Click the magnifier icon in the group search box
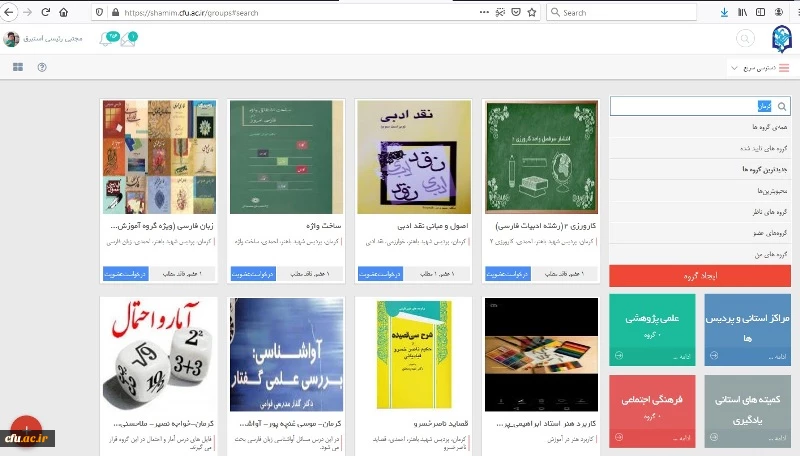Viewport: 800px width, 456px height. click(x=783, y=106)
